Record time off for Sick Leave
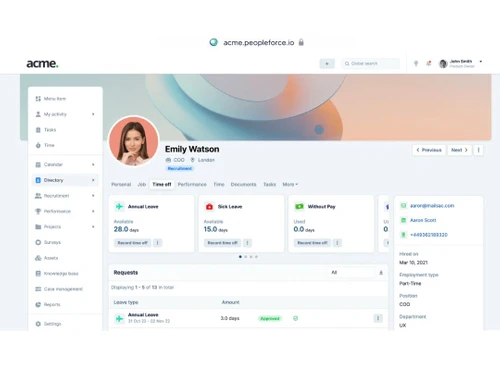The height and width of the screenshot is (375, 500). pyautogui.click(x=222, y=243)
